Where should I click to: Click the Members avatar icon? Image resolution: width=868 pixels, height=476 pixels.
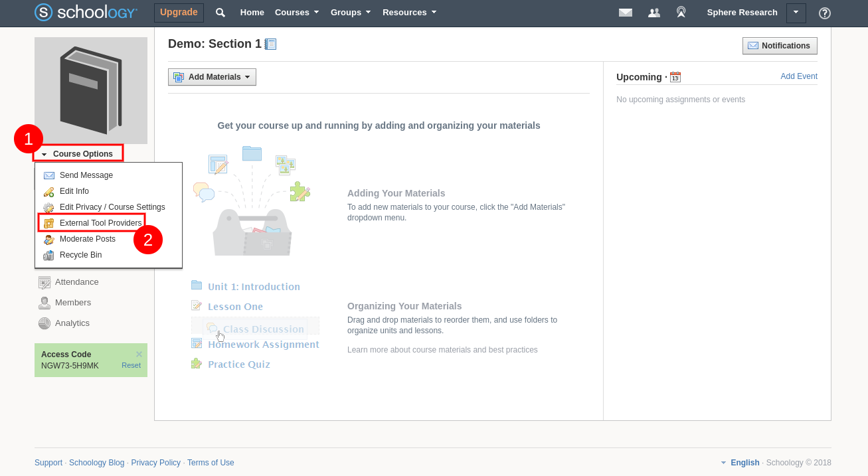(44, 303)
